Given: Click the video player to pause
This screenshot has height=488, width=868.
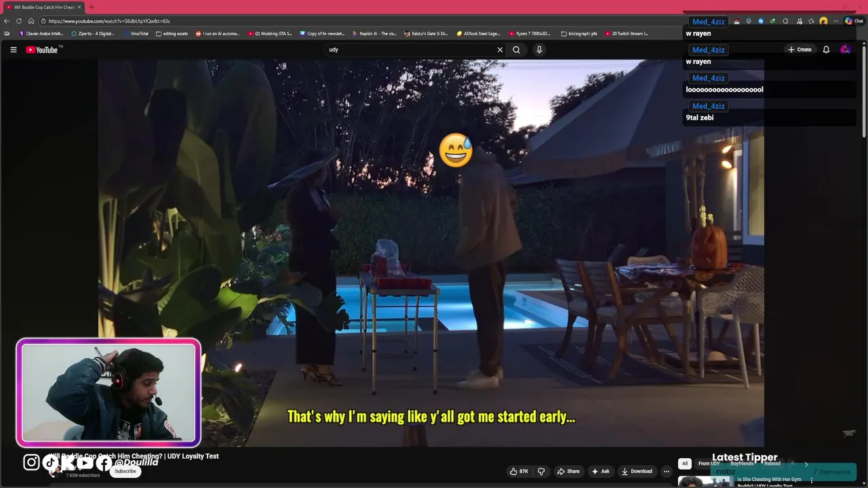Looking at the screenshot, I should click(x=431, y=252).
